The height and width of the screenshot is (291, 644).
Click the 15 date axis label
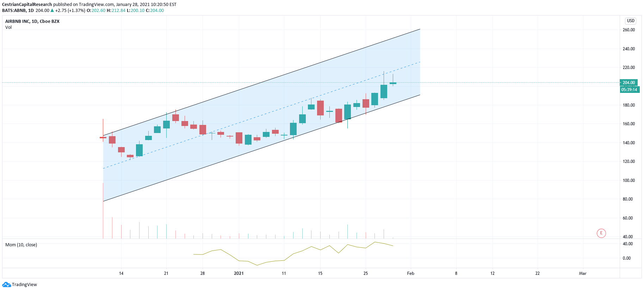(320, 273)
